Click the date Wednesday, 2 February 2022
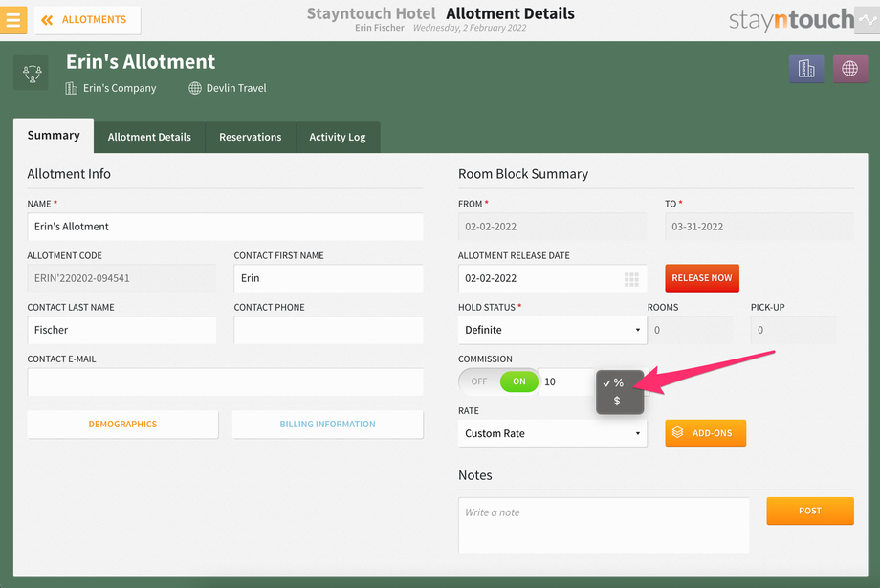Viewport: 880px width, 588px height. point(470,28)
